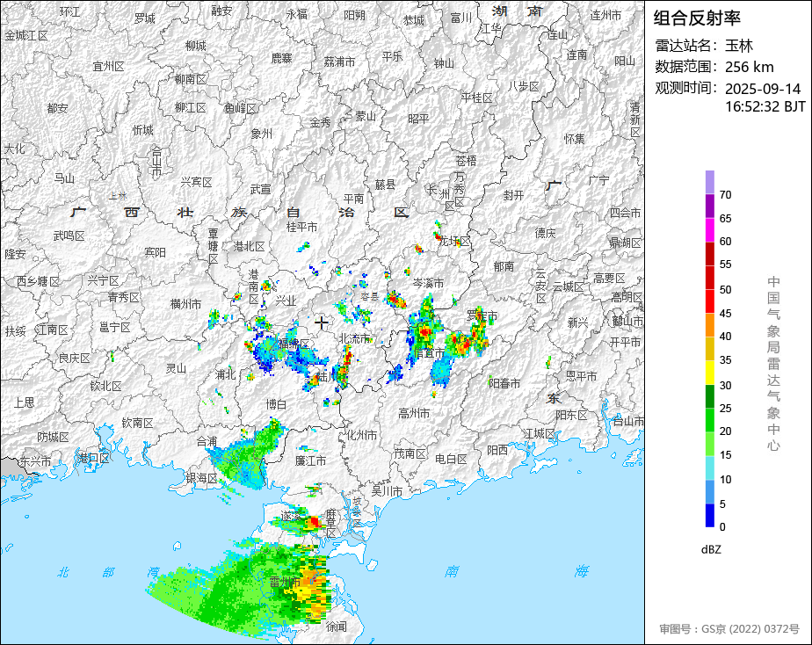Screen dimensions: 812x645
Task: Click the legend value 45
Action: 726,314
